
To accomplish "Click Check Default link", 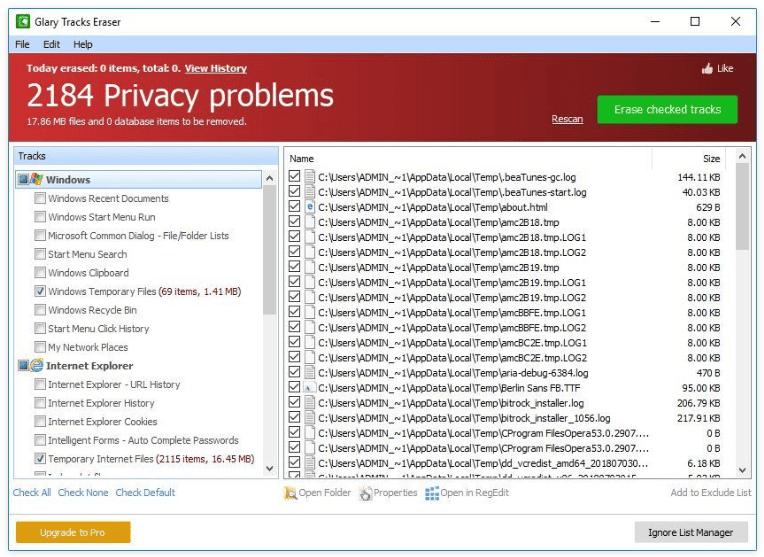I will tap(145, 493).
